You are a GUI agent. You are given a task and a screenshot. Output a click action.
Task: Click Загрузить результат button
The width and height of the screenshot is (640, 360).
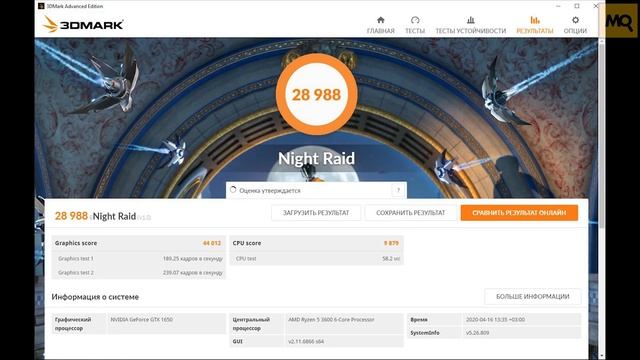pos(316,213)
